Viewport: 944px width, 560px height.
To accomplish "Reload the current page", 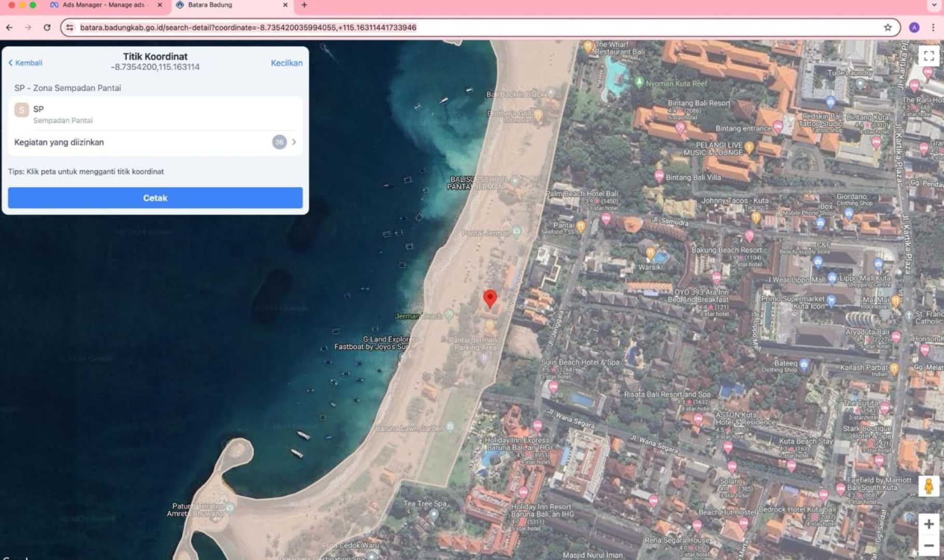I will (x=47, y=27).
